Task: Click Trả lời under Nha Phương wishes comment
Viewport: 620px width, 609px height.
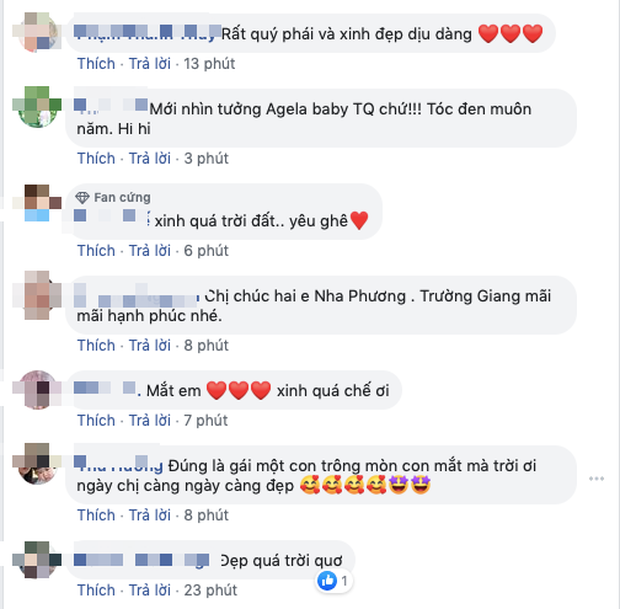Action: (150, 345)
